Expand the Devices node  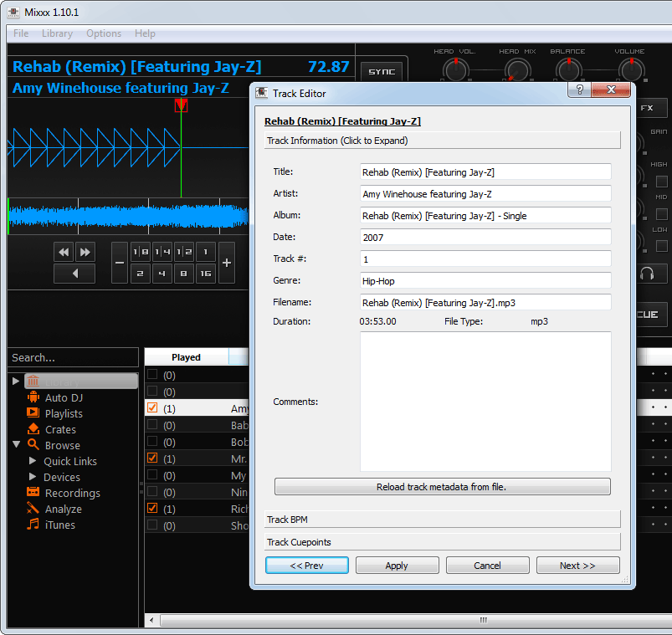[x=32, y=477]
